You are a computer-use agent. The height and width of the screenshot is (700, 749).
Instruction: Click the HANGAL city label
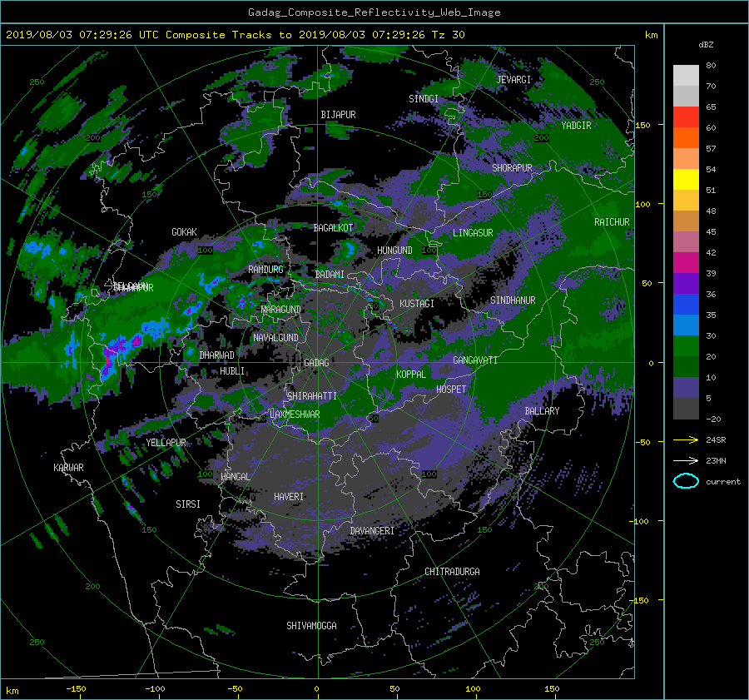coord(236,477)
